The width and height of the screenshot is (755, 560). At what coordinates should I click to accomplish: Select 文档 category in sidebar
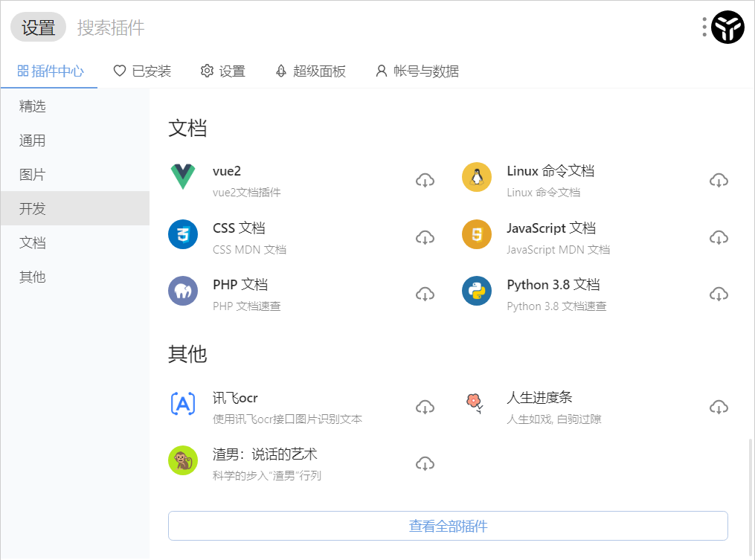pyautogui.click(x=75, y=242)
